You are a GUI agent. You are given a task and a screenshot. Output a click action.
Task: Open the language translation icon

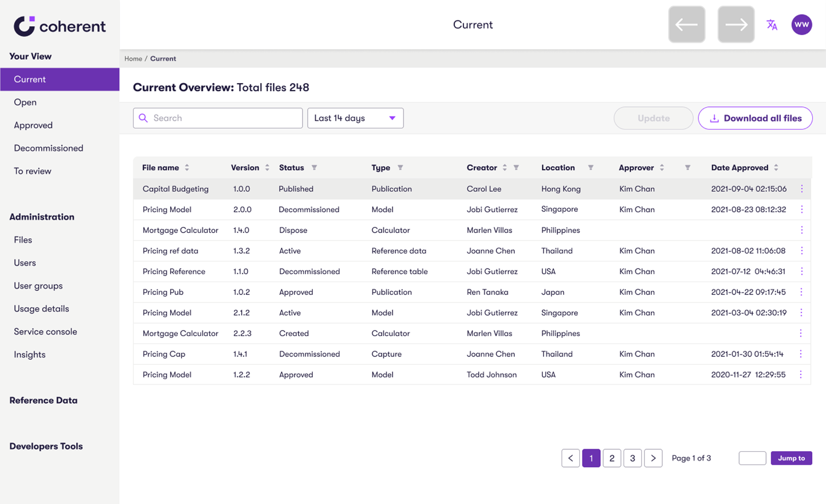coord(772,25)
